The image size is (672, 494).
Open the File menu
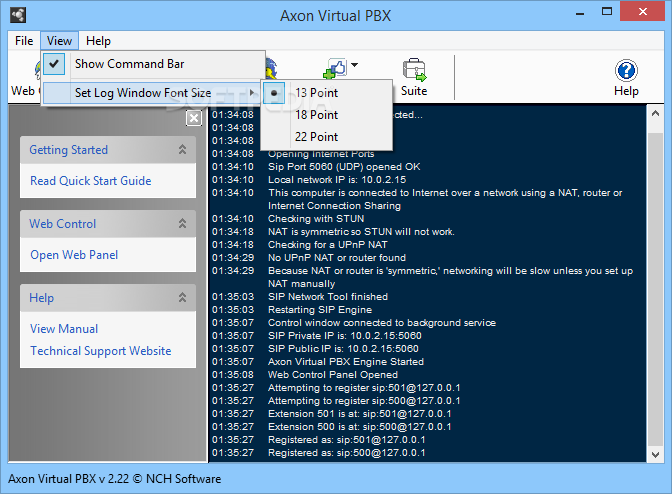tap(24, 41)
